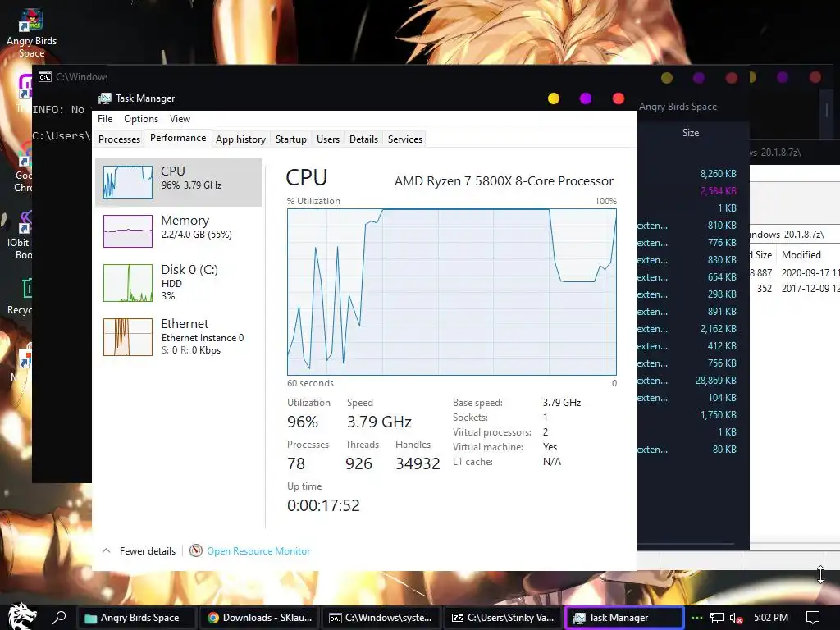Click the command prompt window title icon
The width and height of the screenshot is (840, 630).
[x=45, y=77]
